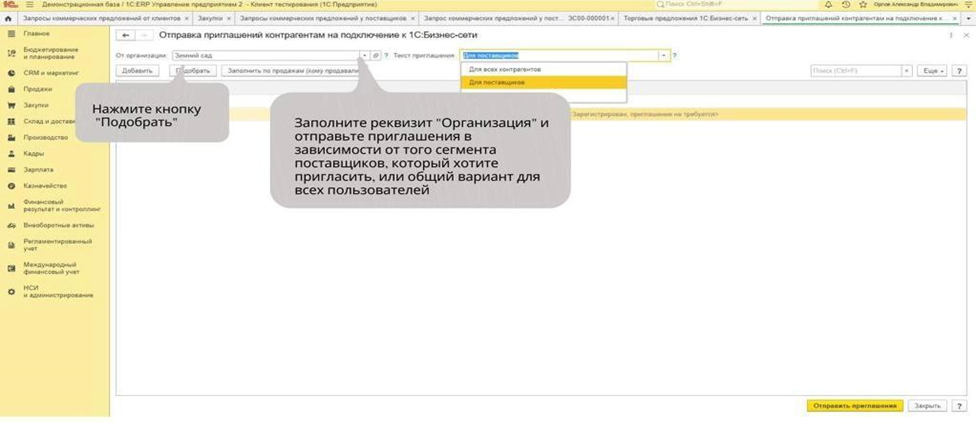The image size is (976, 422).
Task: Open the organization link icon beside Зимний сад
Action: [376, 55]
